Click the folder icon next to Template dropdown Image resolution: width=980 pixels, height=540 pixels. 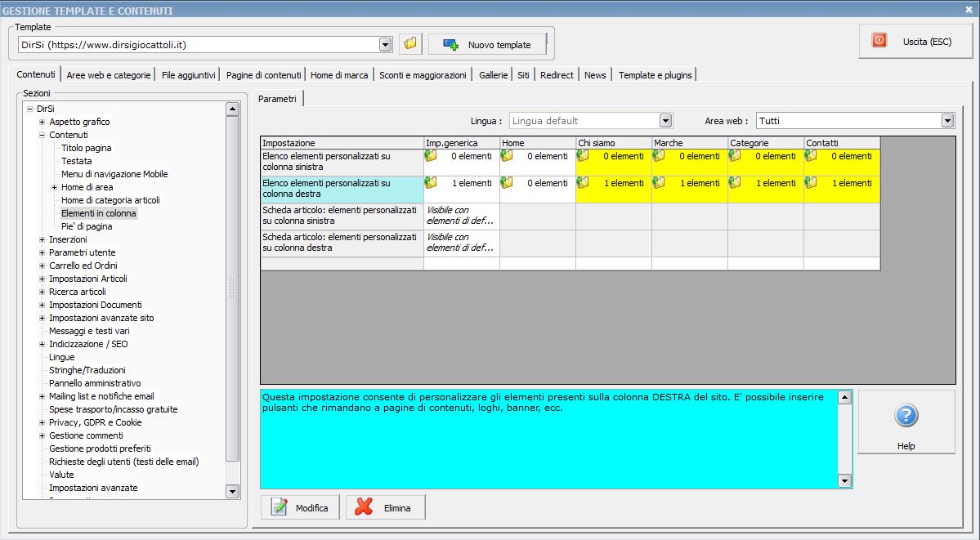click(x=410, y=44)
